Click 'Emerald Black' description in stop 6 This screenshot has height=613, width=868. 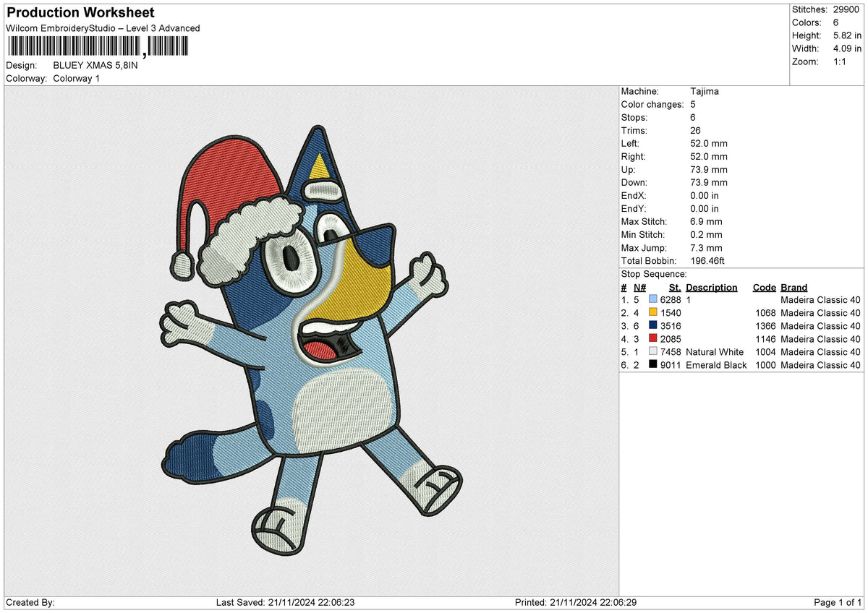(716, 365)
